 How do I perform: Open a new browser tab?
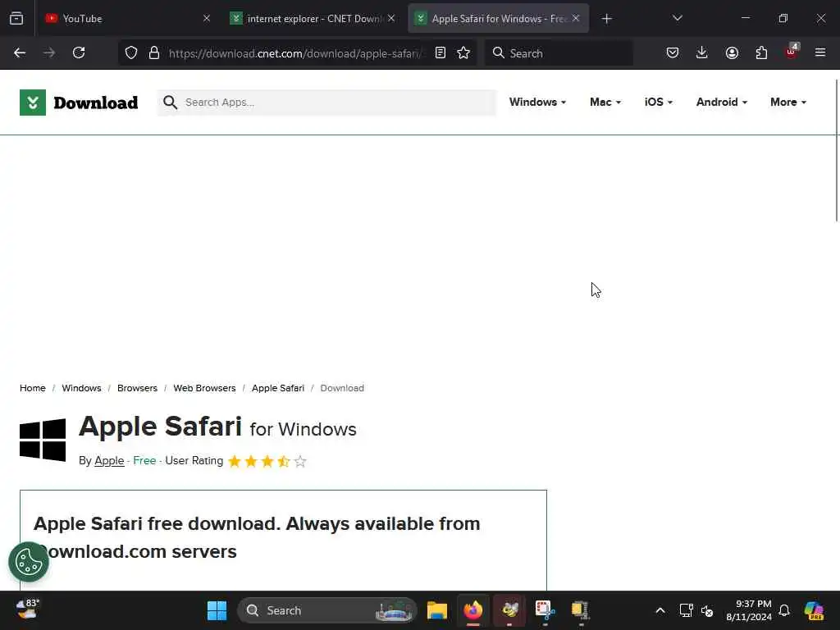pos(606,19)
